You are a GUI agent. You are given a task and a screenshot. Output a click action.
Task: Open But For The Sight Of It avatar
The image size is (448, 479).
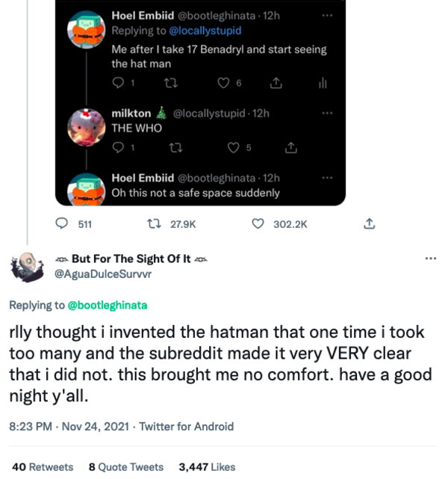(x=26, y=267)
